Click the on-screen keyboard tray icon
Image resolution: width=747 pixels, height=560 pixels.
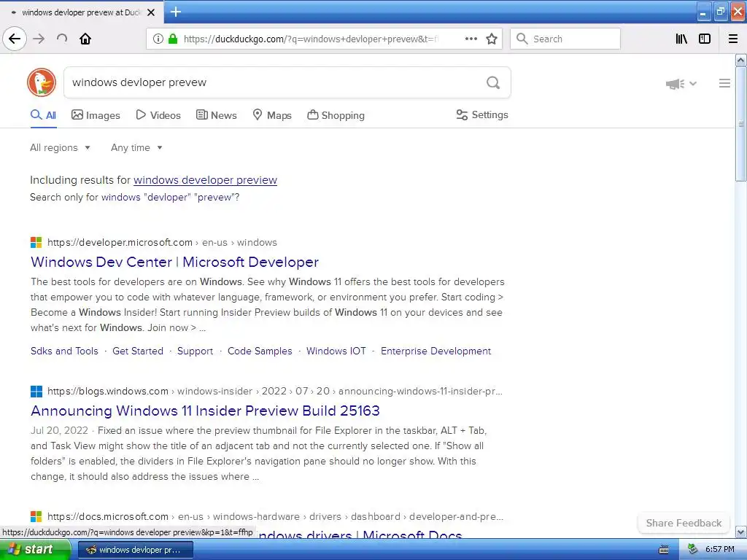(x=663, y=550)
